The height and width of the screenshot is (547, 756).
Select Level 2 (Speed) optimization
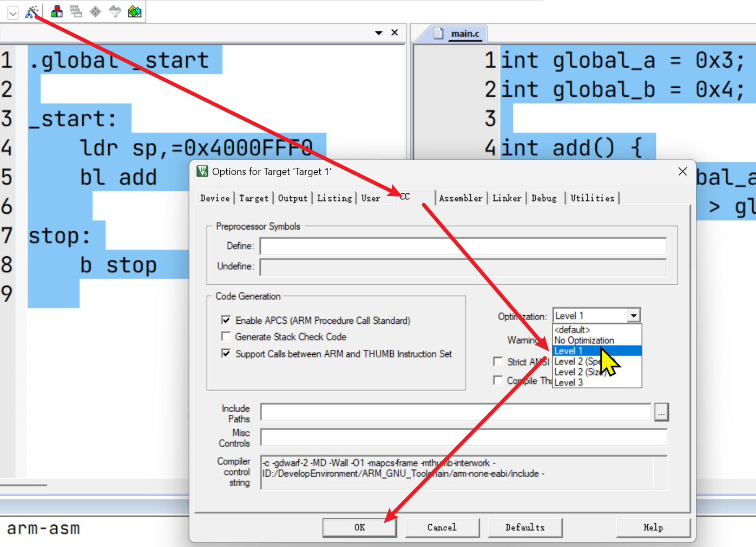(597, 361)
